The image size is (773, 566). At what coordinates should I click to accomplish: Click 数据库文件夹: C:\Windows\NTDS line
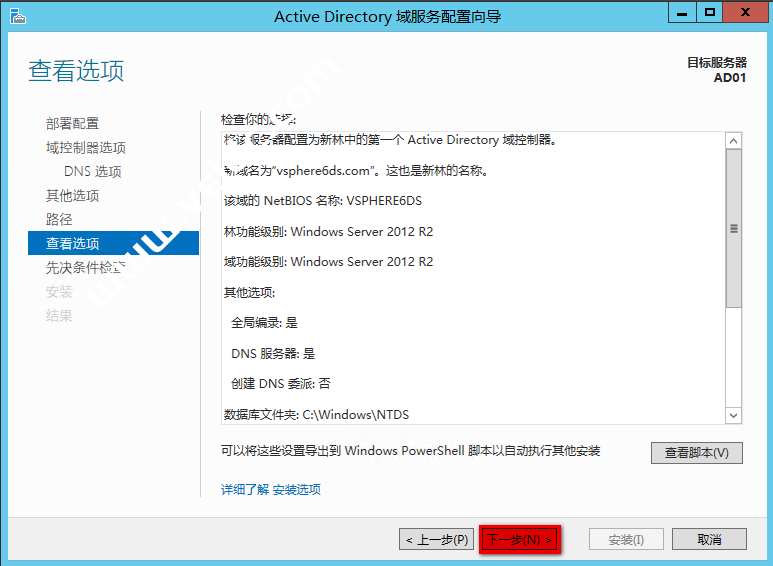pyautogui.click(x=316, y=414)
